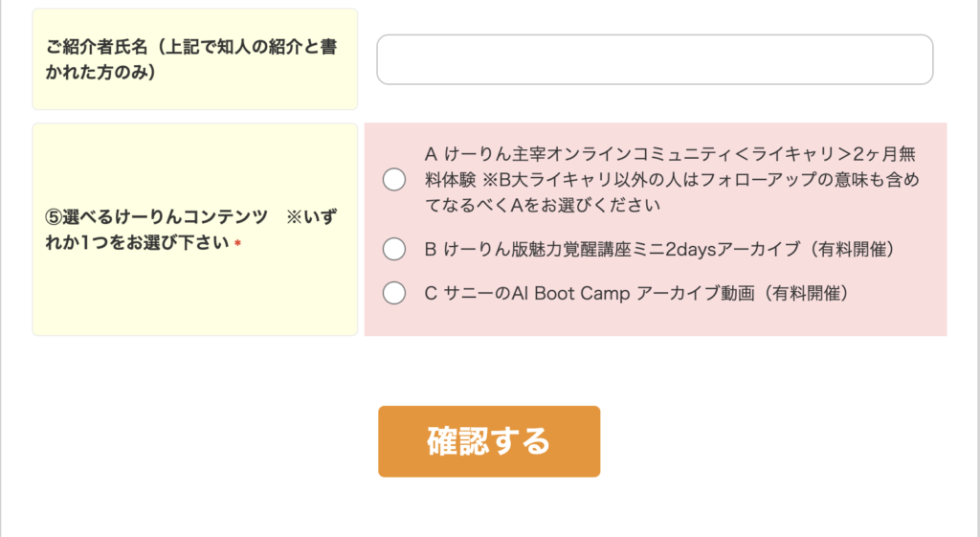Viewport: 980px width, 537px height.
Task: Select radio button for option C AI Boot Camp
Action: click(x=394, y=293)
